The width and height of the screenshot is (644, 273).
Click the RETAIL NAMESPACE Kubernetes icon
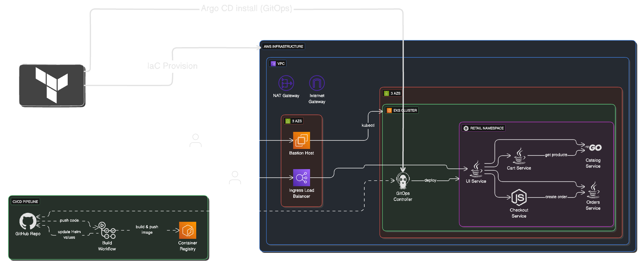pyautogui.click(x=466, y=128)
